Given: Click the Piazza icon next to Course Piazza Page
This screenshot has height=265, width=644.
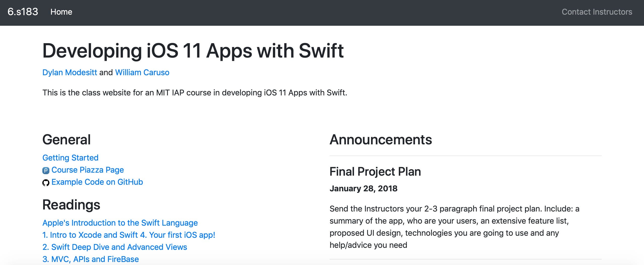Looking at the screenshot, I should tap(46, 170).
